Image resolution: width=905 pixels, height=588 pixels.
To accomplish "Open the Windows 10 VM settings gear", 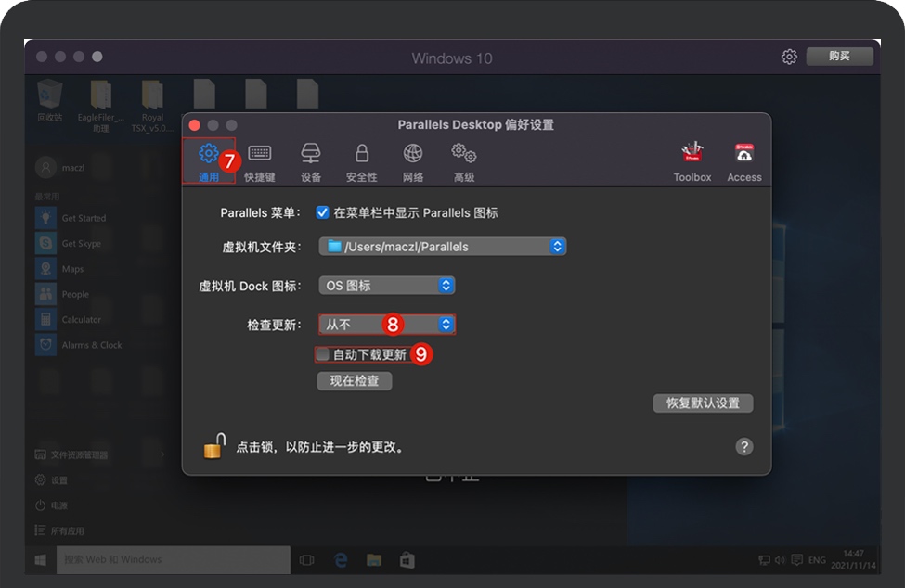I will [x=789, y=57].
